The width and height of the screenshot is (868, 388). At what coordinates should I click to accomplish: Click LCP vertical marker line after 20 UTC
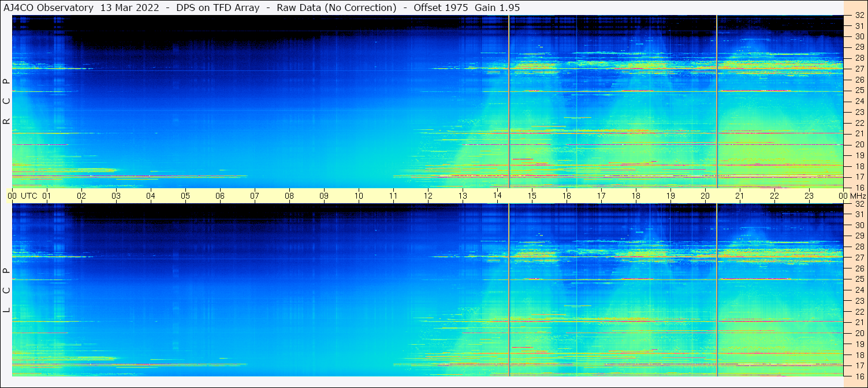(x=717, y=290)
